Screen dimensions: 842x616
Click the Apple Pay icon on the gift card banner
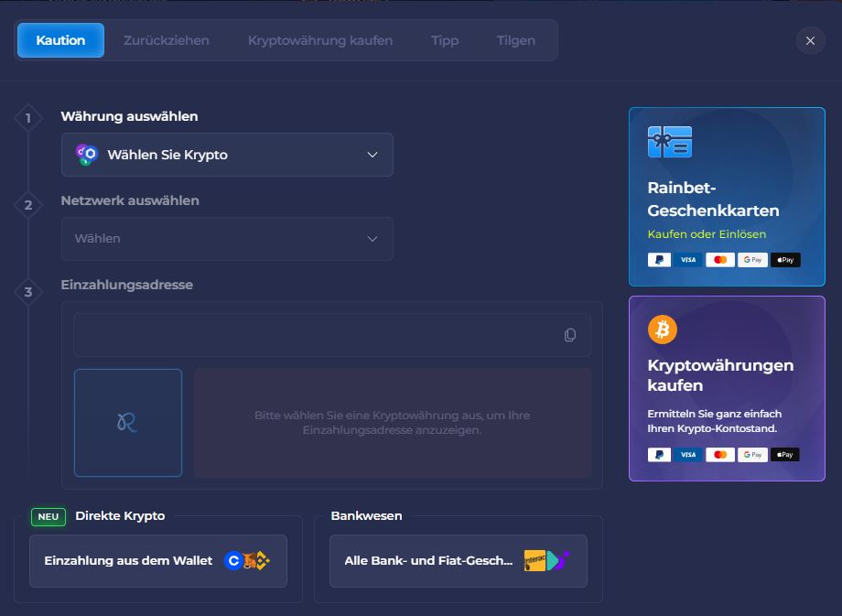click(784, 260)
